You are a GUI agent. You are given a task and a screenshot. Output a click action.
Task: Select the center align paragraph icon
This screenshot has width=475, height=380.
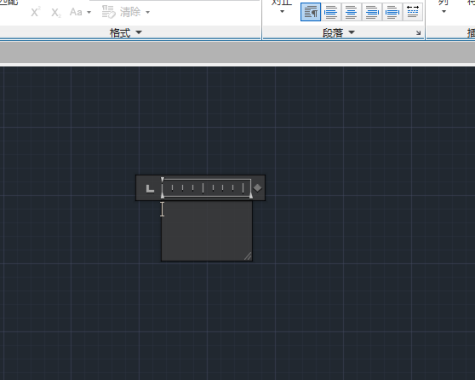click(351, 12)
